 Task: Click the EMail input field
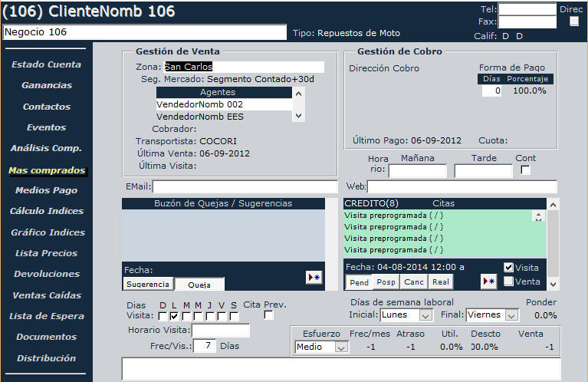point(245,186)
